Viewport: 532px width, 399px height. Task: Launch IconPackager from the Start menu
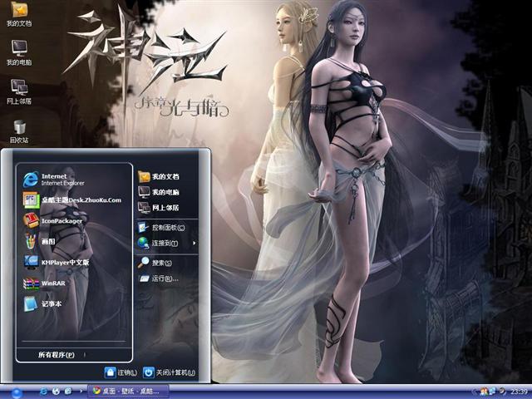click(58, 220)
